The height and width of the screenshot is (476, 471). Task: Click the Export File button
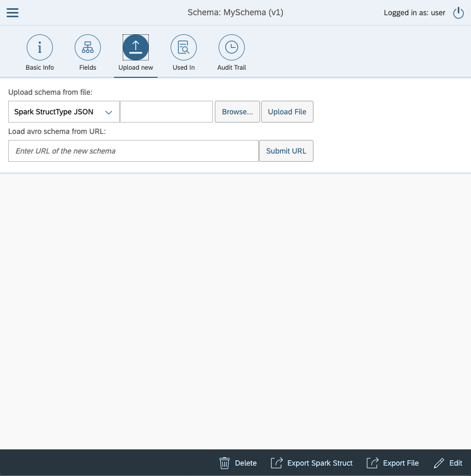392,463
